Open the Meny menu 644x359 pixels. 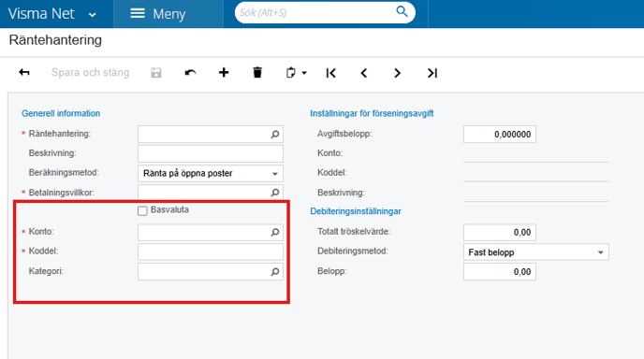click(x=158, y=14)
